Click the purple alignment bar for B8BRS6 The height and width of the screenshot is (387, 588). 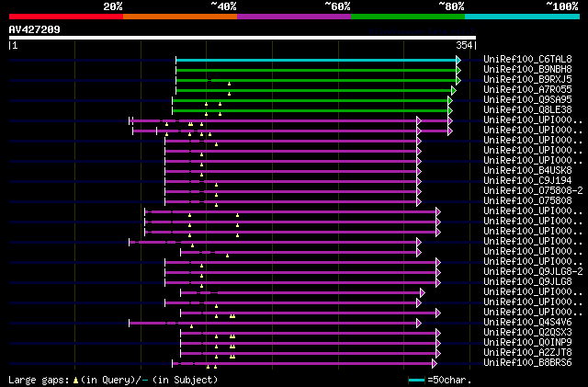[302, 364]
